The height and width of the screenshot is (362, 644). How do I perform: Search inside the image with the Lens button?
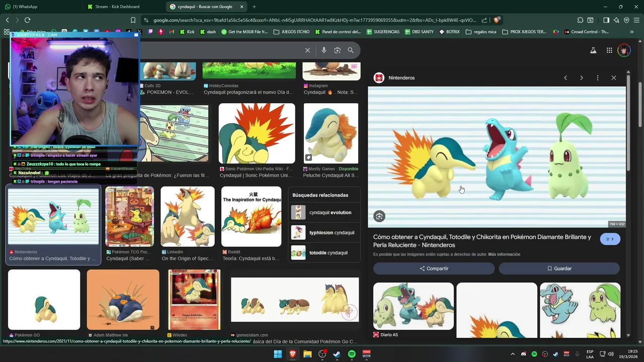point(379,216)
